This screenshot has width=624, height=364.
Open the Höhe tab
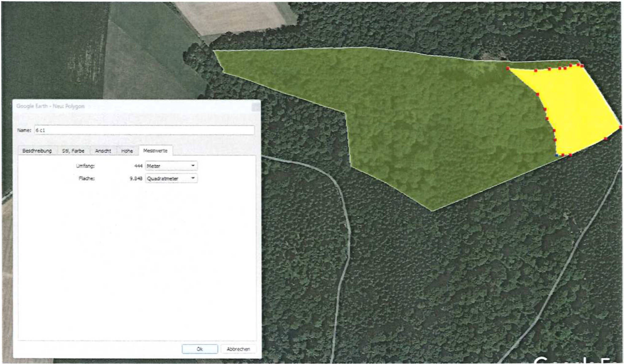click(127, 151)
